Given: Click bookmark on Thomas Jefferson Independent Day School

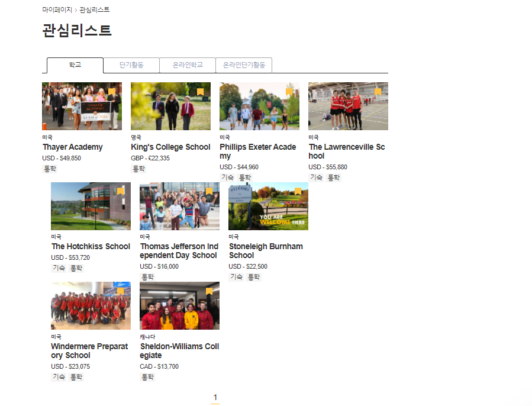Looking at the screenshot, I should [x=209, y=191].
